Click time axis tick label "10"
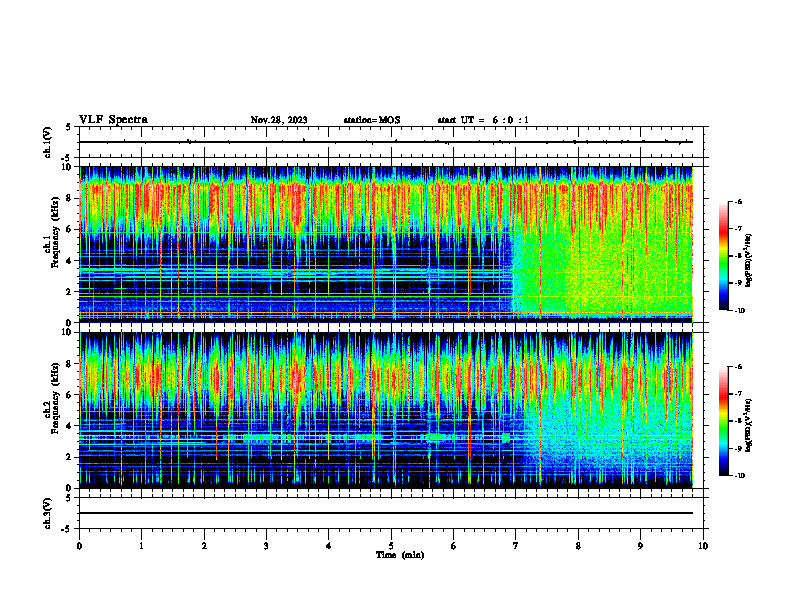 click(703, 546)
